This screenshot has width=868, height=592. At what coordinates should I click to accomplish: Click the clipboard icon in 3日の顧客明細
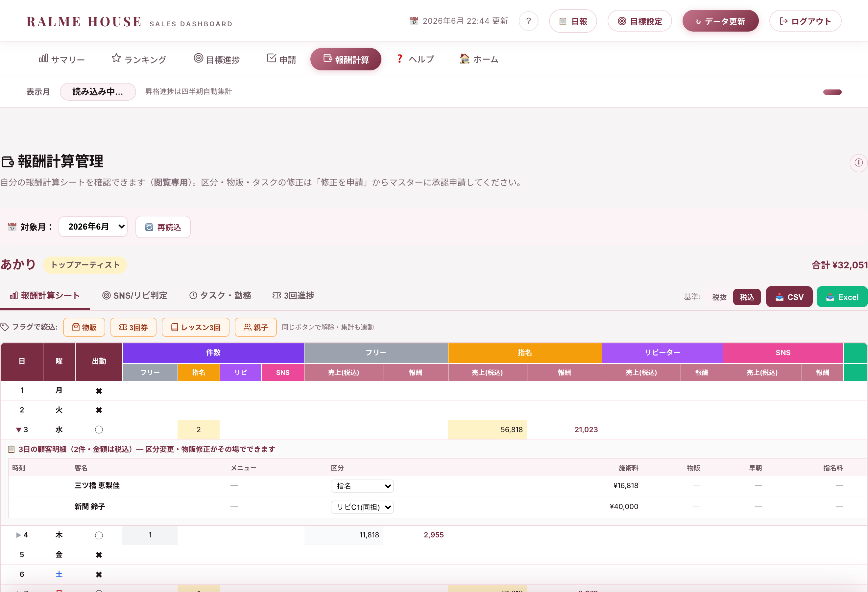tap(12, 449)
